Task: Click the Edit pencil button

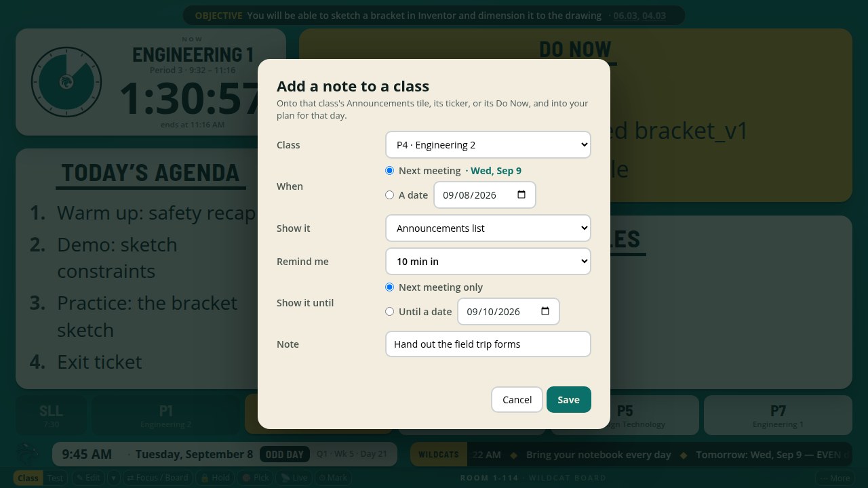Action: pos(88,478)
